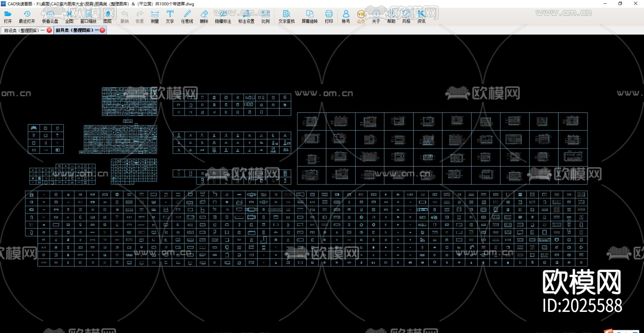644x333 pixels.
Task: Toggle 隐藏标注 to hide annotations
Action: 223,17
